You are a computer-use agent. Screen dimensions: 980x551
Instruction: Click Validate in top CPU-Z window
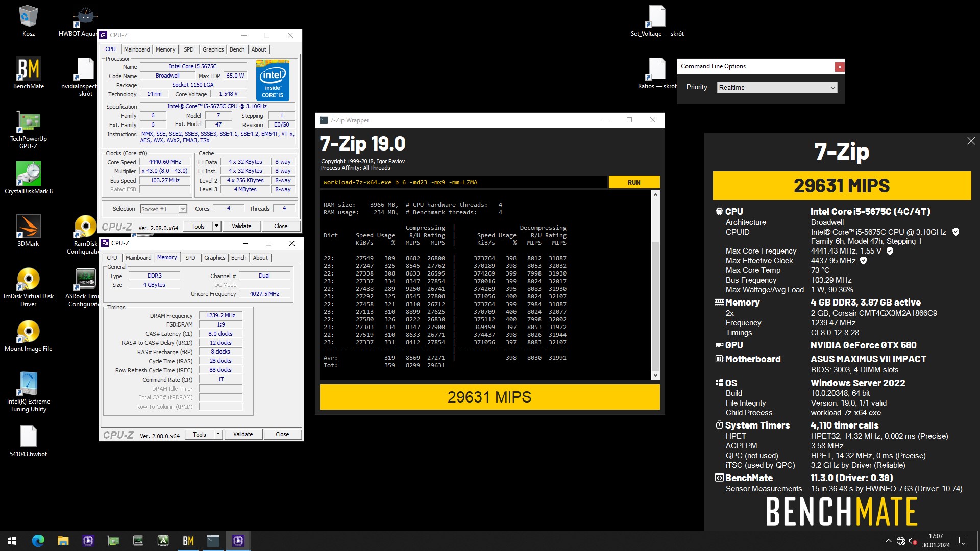pyautogui.click(x=241, y=226)
